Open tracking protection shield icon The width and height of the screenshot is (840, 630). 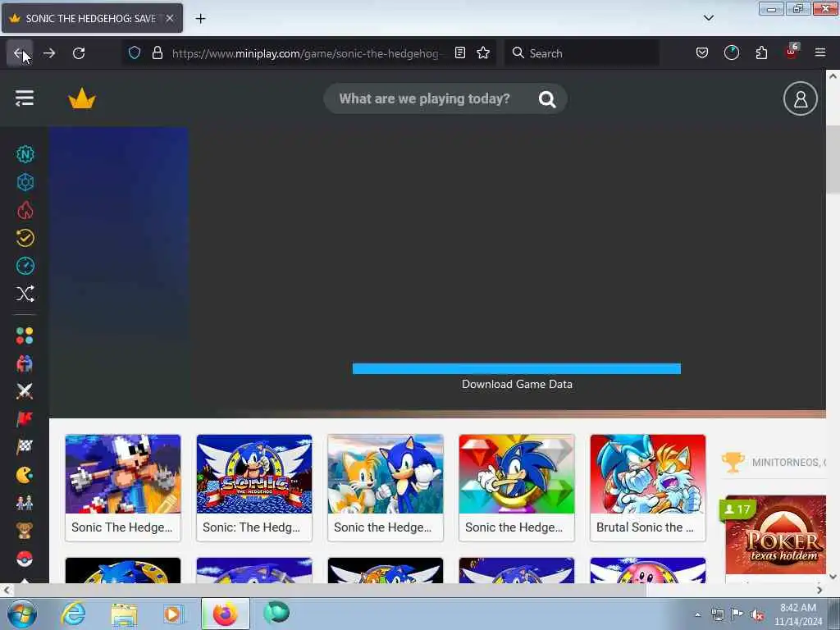[135, 52]
